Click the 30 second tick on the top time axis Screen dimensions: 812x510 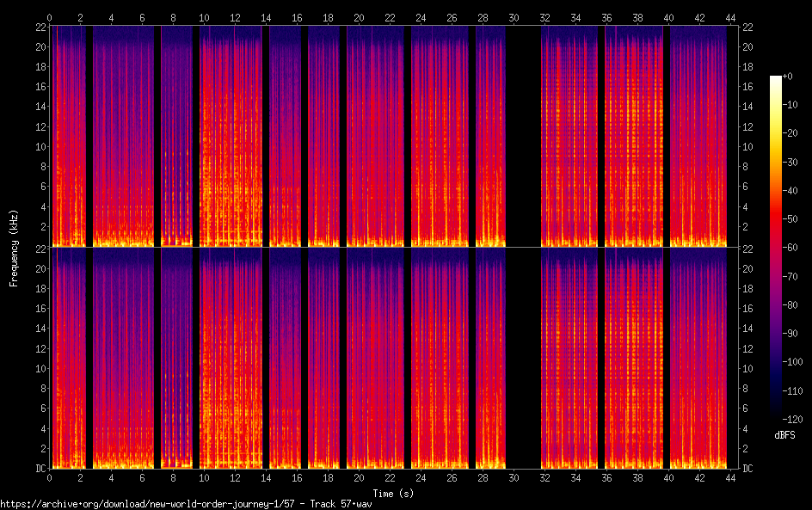[x=513, y=17]
